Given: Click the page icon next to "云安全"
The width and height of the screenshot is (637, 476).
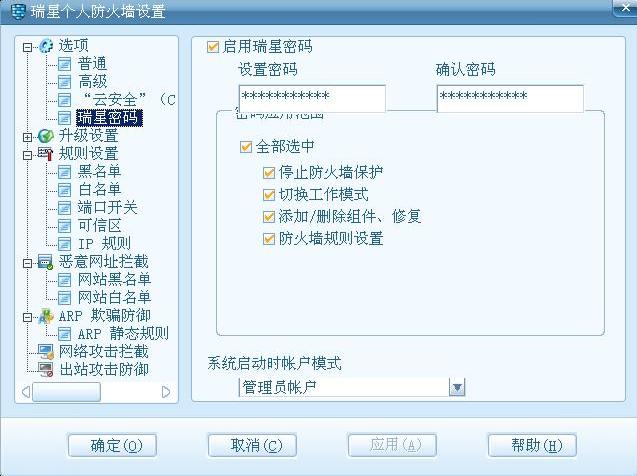Looking at the screenshot, I should tap(64, 100).
